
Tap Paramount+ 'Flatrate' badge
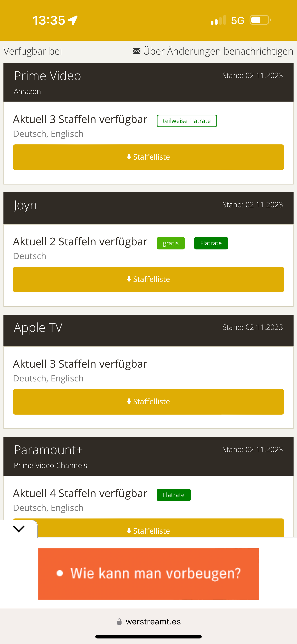(174, 495)
